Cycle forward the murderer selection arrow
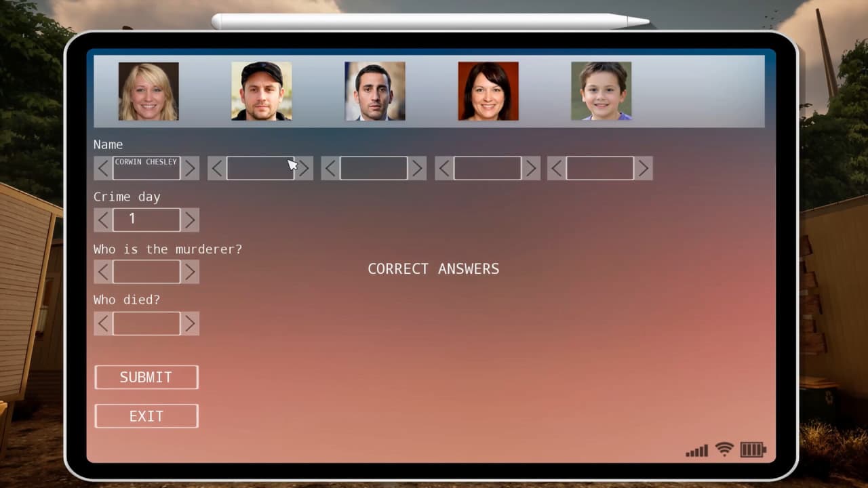This screenshot has height=488, width=868. pos(191,271)
